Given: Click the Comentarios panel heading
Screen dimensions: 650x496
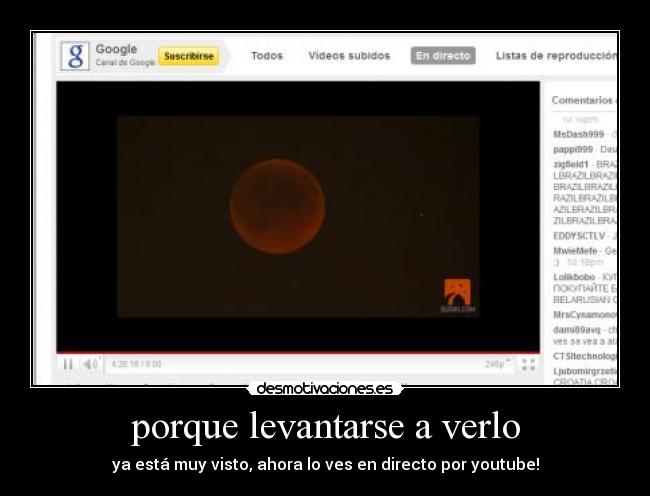Looking at the screenshot, I should click(x=584, y=100).
